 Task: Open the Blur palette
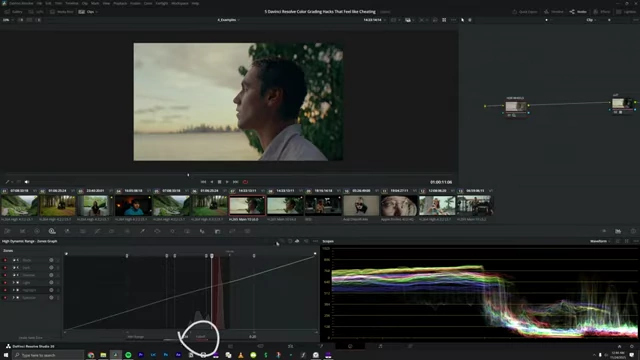pos(202,231)
